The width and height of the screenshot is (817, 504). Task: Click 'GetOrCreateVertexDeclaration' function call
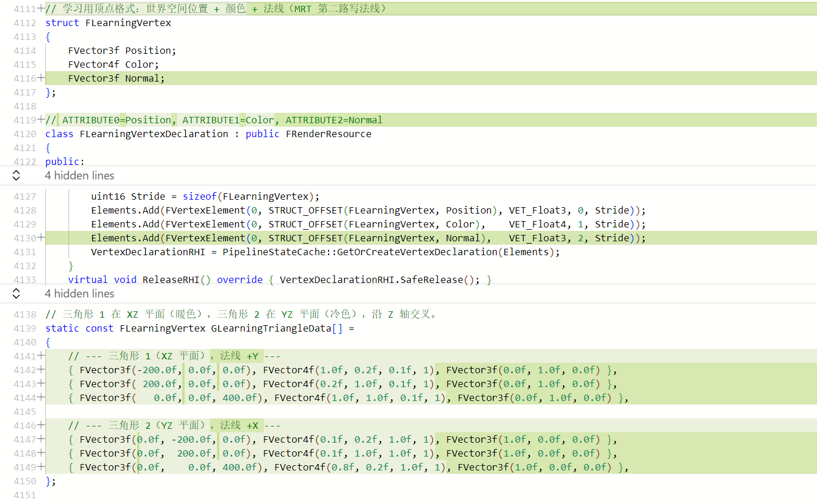coord(417,252)
